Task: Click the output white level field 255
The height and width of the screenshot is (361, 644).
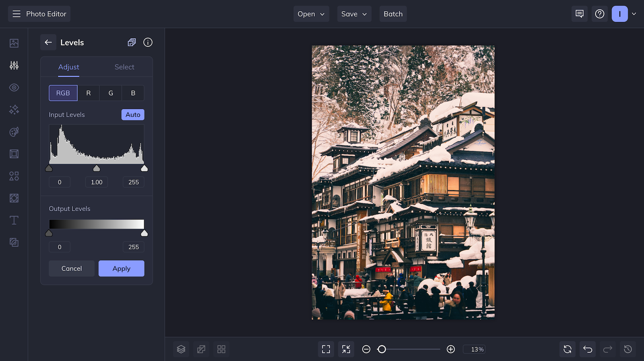Action: tap(134, 247)
